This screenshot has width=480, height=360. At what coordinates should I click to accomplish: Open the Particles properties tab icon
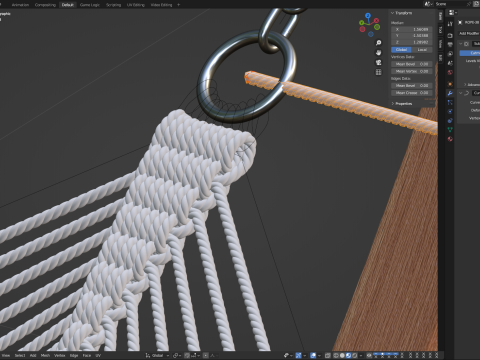pyautogui.click(x=450, y=102)
